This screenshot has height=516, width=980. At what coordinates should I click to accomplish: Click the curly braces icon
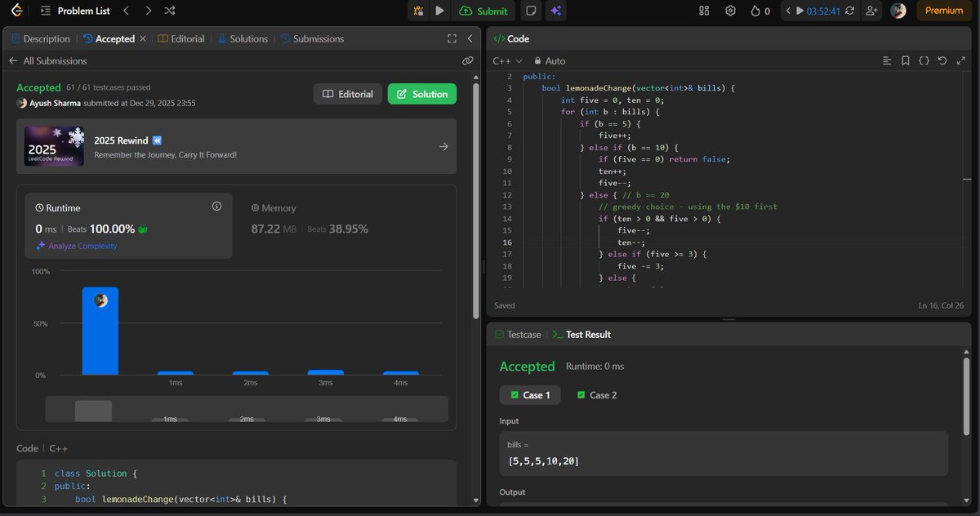pos(924,60)
